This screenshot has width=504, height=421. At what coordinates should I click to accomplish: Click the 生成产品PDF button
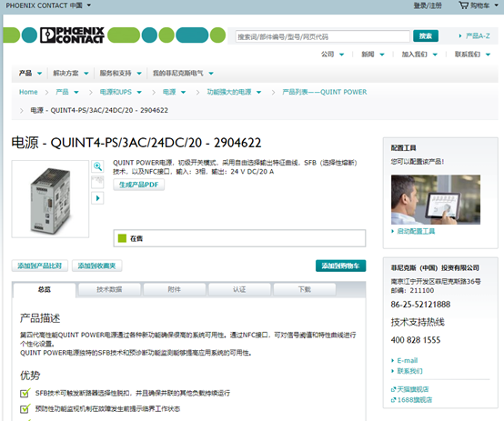click(x=139, y=185)
